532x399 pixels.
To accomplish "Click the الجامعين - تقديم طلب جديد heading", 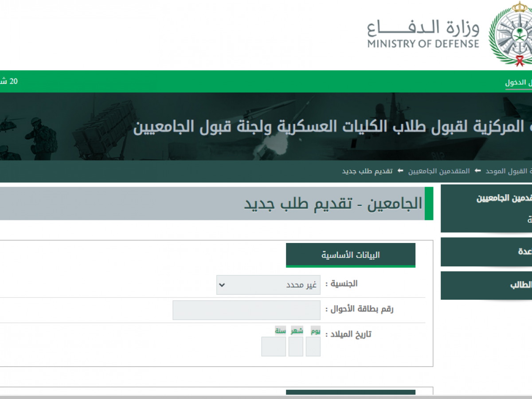I will (333, 203).
